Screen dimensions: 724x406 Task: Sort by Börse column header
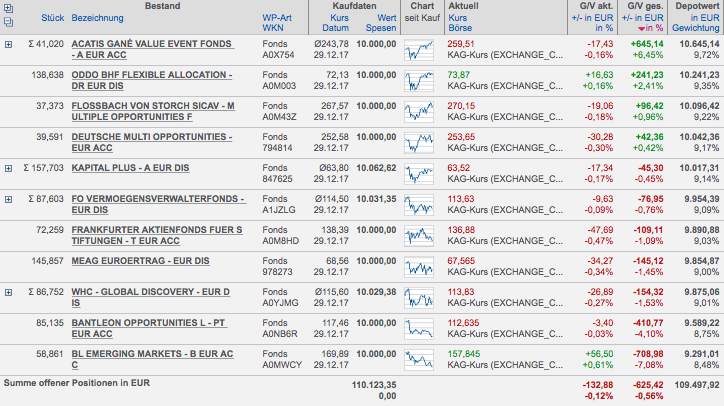coord(460,28)
